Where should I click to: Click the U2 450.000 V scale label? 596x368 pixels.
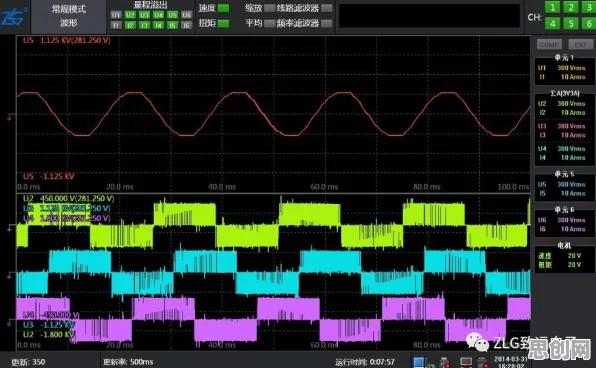pyautogui.click(x=68, y=198)
